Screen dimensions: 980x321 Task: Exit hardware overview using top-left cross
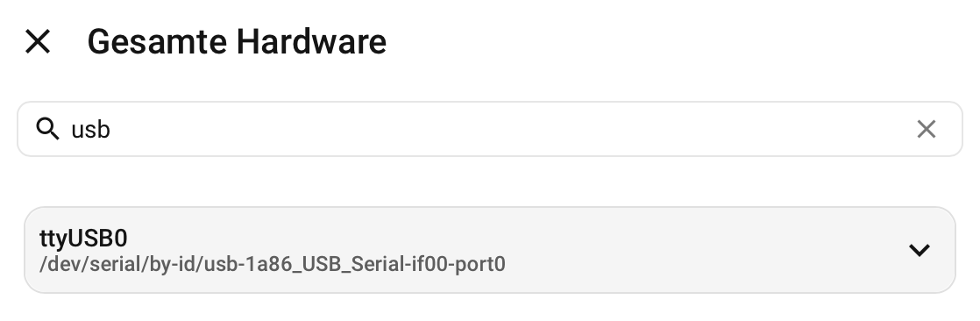38,42
